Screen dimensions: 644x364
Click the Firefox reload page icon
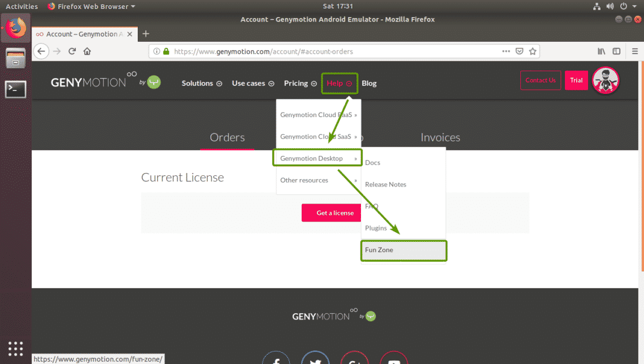(x=72, y=51)
